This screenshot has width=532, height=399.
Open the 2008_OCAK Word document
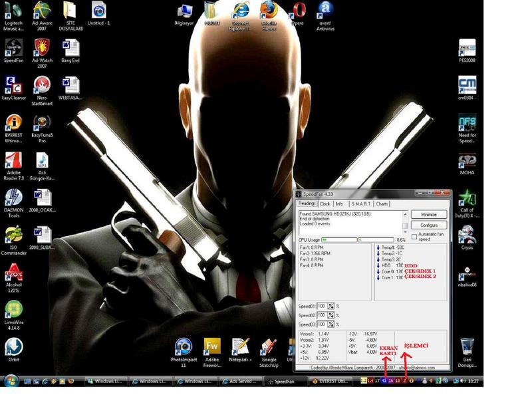click(x=42, y=200)
